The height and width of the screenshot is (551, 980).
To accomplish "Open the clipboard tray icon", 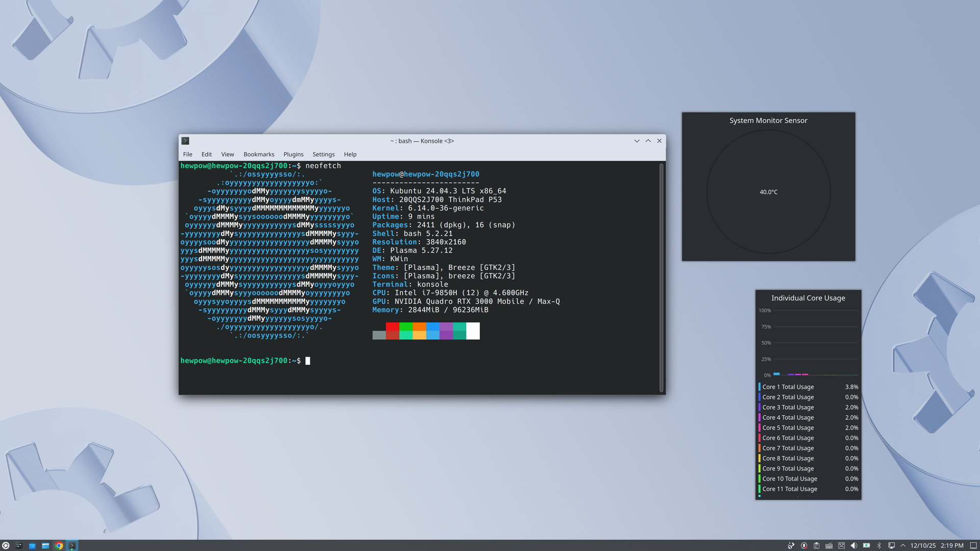I will pyautogui.click(x=816, y=545).
